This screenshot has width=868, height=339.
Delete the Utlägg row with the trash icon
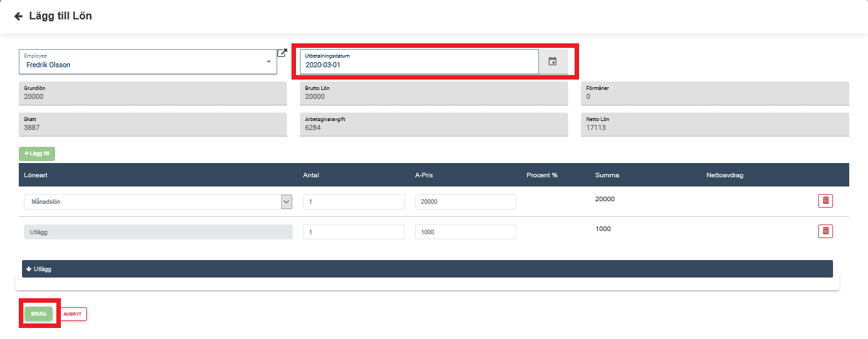[x=825, y=231]
